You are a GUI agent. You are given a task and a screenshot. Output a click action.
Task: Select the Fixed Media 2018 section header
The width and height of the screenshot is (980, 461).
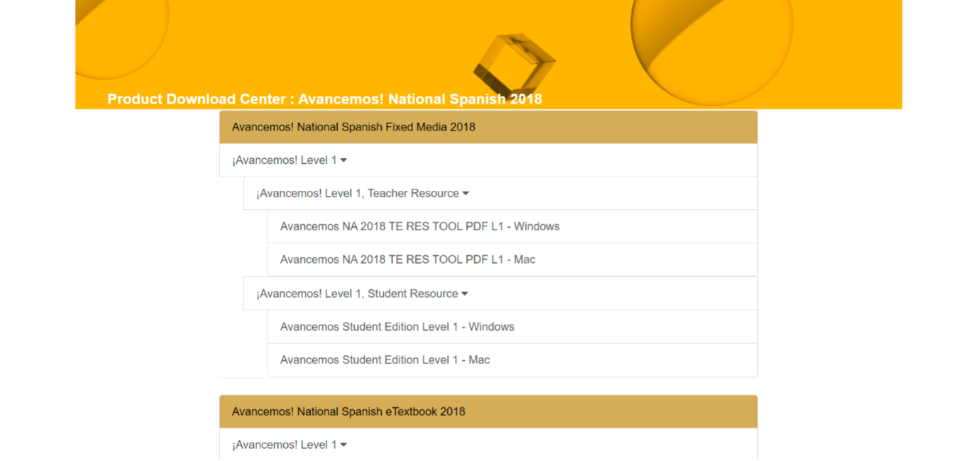click(x=355, y=127)
